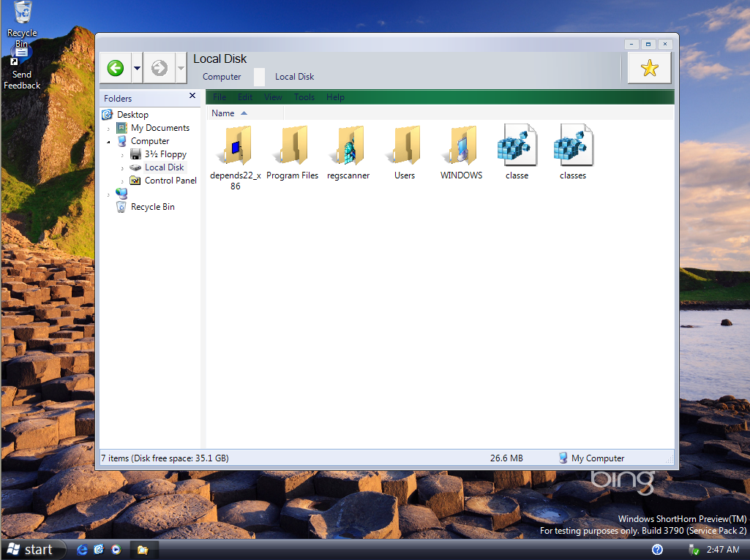
Task: Open the Favorites star button
Action: tap(649, 68)
